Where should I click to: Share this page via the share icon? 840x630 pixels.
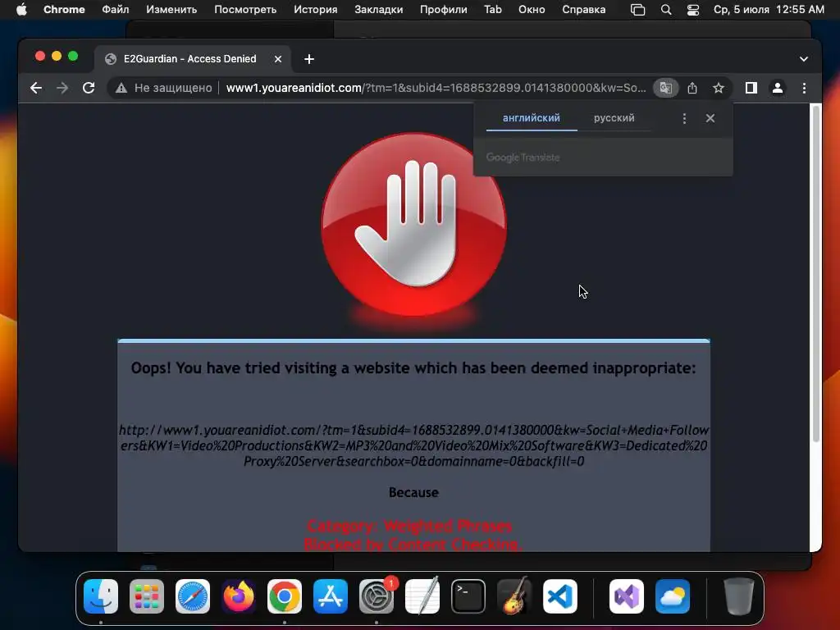pos(692,88)
